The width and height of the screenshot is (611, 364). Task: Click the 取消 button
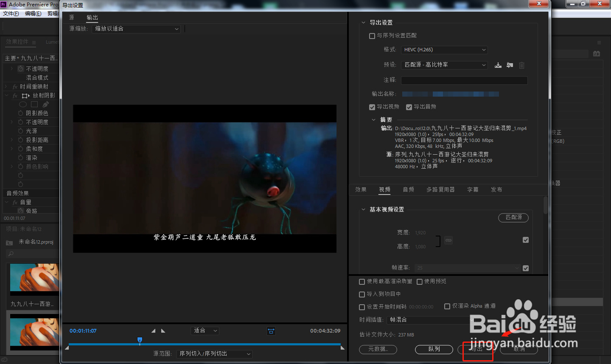[x=519, y=349]
